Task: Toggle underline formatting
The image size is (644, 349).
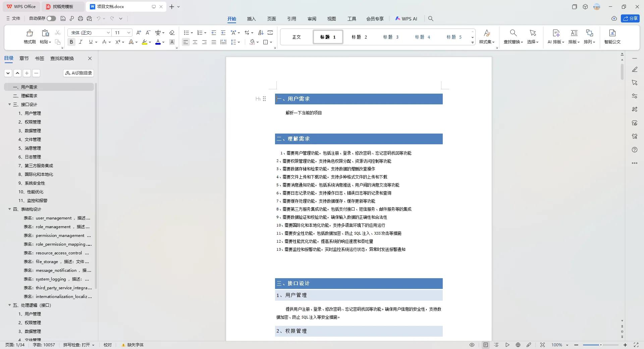Action: tap(91, 42)
